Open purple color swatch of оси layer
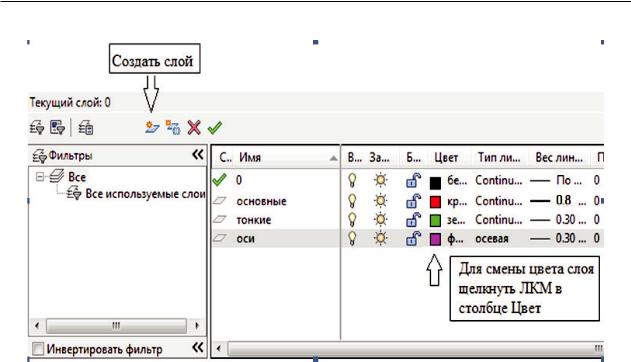 (x=435, y=240)
